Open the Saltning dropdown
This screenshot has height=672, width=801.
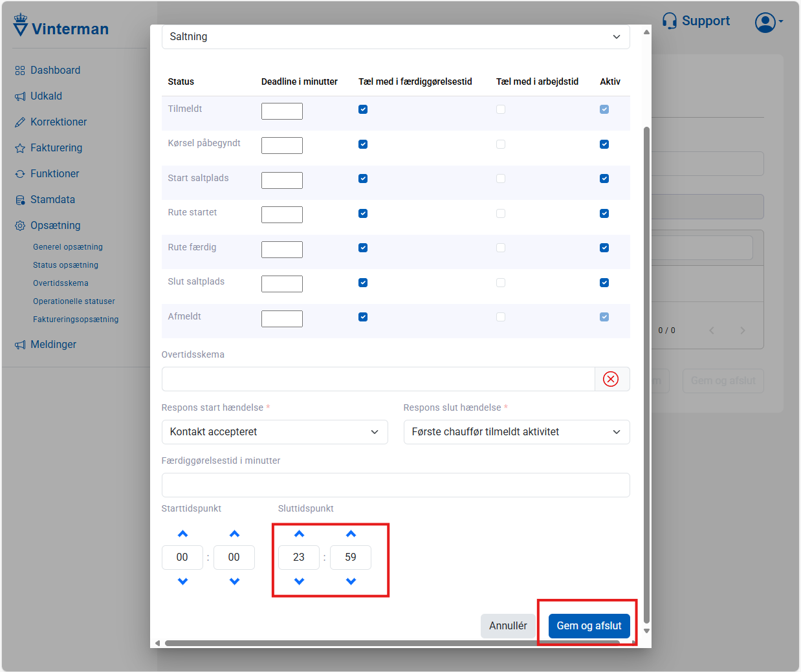click(x=395, y=37)
